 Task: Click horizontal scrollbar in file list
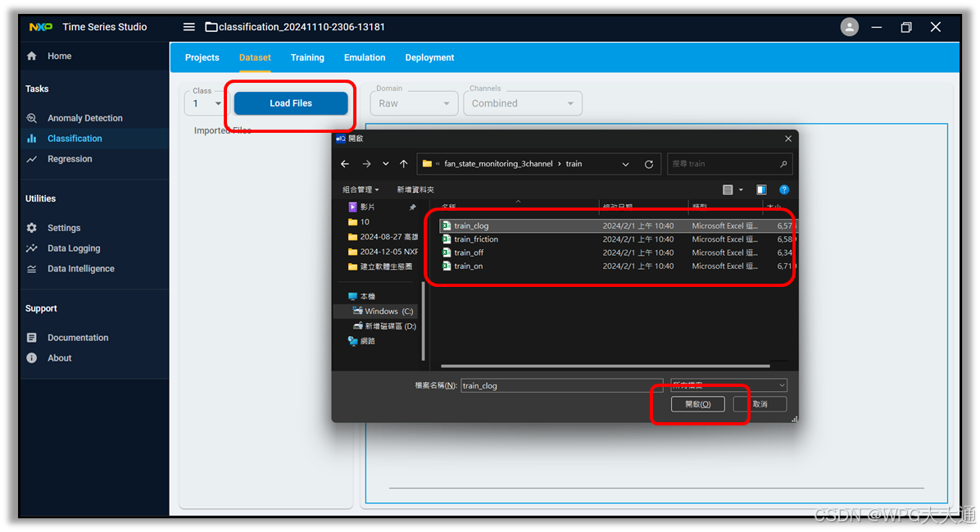click(605, 366)
